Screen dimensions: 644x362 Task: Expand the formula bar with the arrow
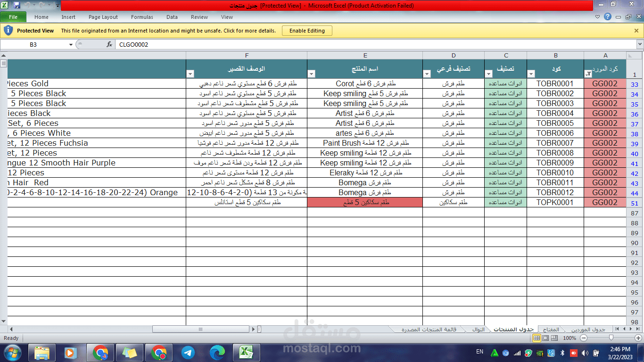640,44
